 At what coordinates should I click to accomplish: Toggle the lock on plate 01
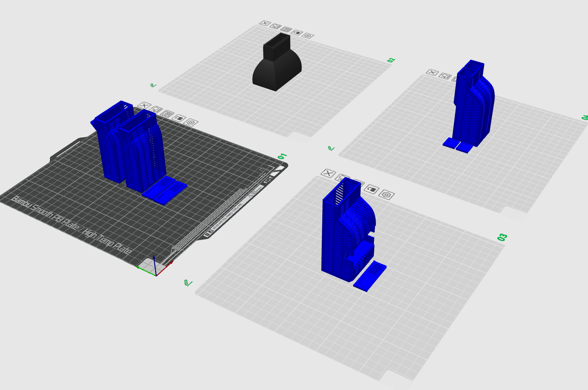pyautogui.click(x=179, y=118)
